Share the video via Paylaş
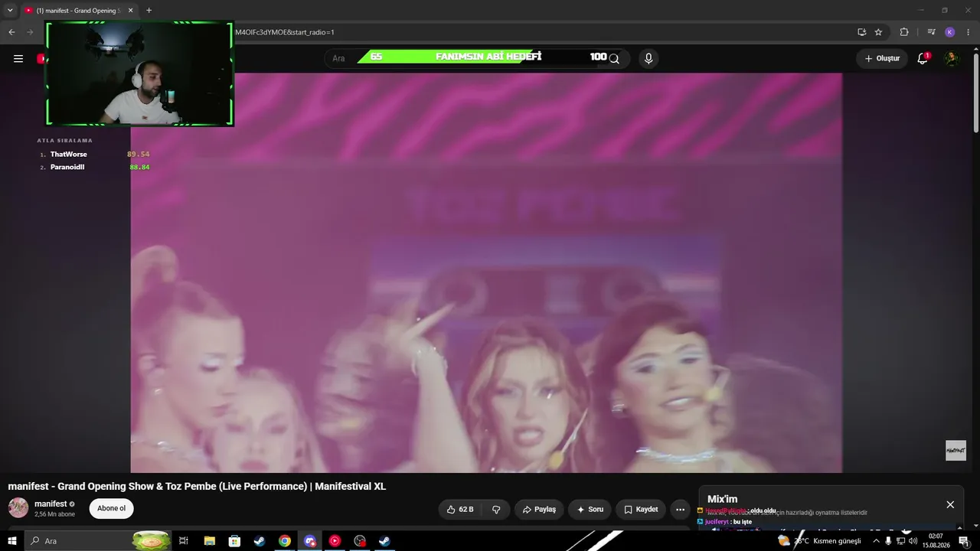Viewport: 980px width, 551px height. (x=539, y=509)
